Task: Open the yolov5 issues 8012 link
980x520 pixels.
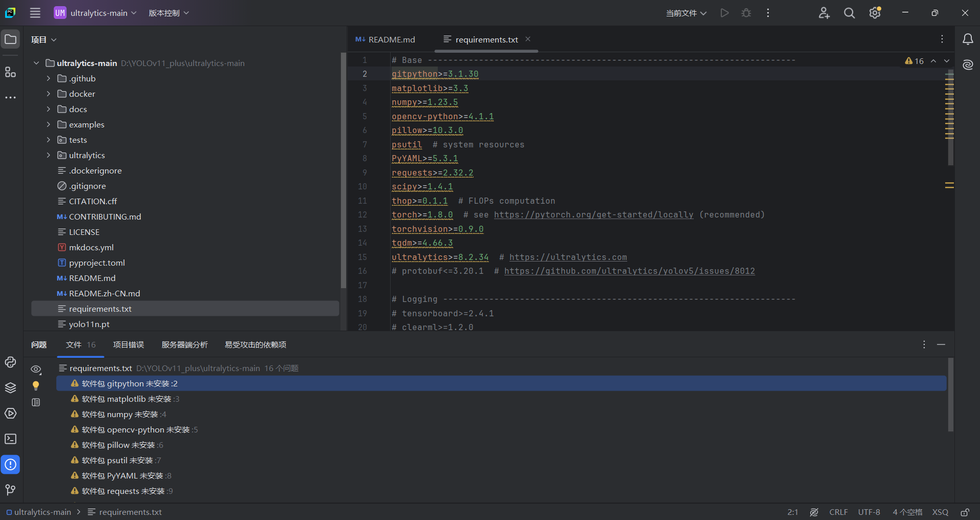Action: pos(629,271)
